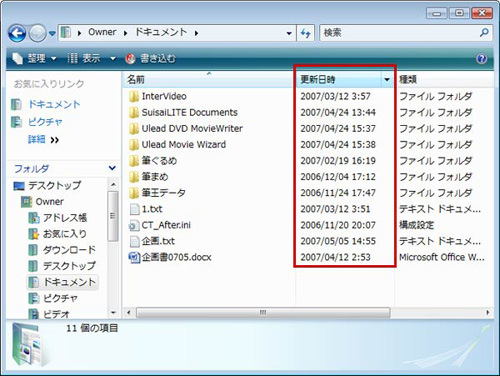The width and height of the screenshot is (500, 376).
Task: Select the 1.txt file icon
Action: point(134,209)
